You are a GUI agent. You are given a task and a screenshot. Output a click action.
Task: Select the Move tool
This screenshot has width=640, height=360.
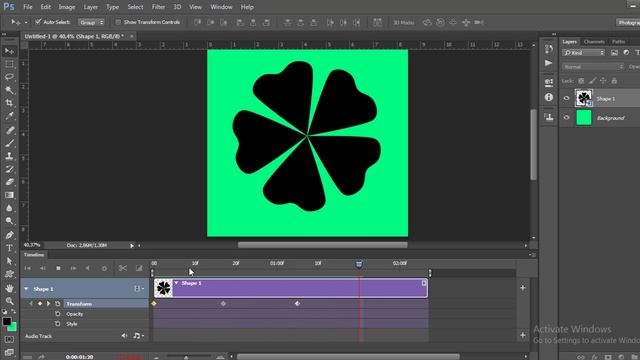[9, 51]
